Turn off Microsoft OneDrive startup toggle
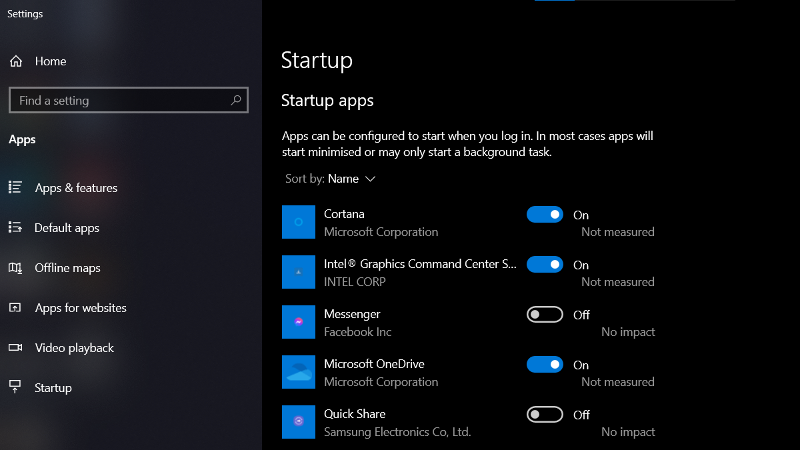The width and height of the screenshot is (800, 450). [545, 364]
